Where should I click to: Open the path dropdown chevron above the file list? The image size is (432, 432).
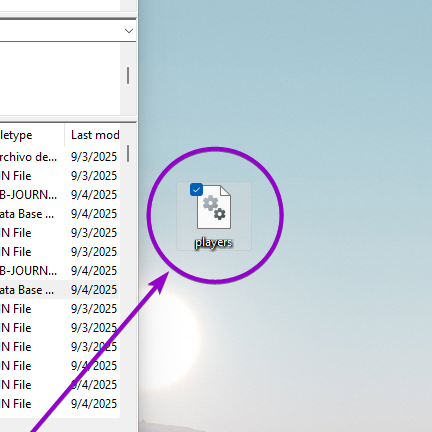(129, 31)
